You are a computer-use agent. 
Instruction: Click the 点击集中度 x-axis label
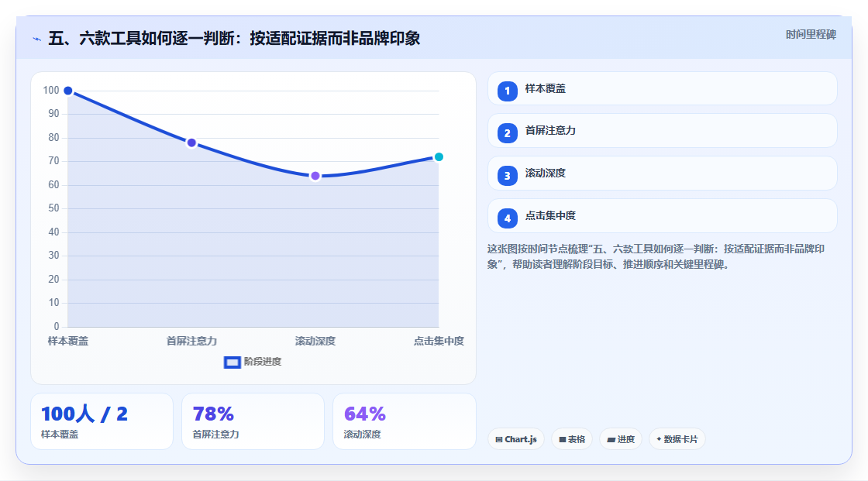click(x=439, y=341)
